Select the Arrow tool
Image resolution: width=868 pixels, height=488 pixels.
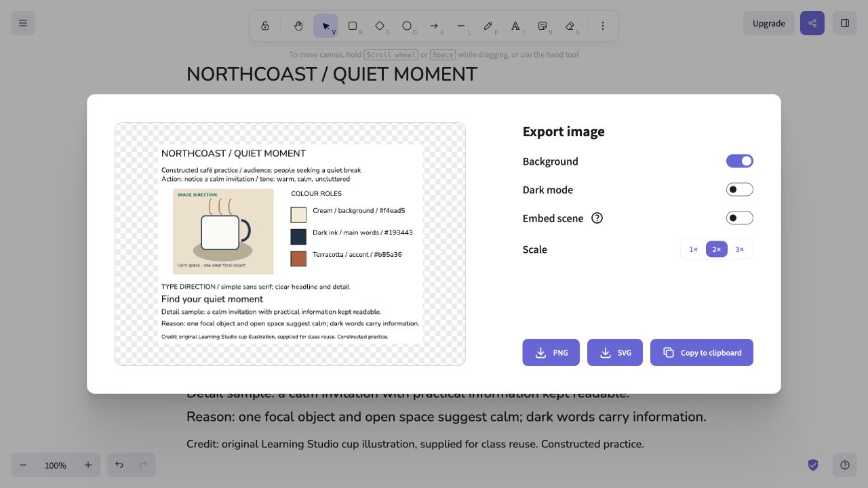(434, 26)
